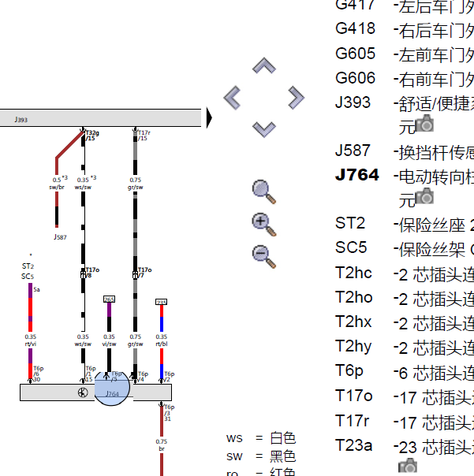Select T17r entry in the component legend
The width and height of the screenshot is (474, 476).
(x=404, y=422)
